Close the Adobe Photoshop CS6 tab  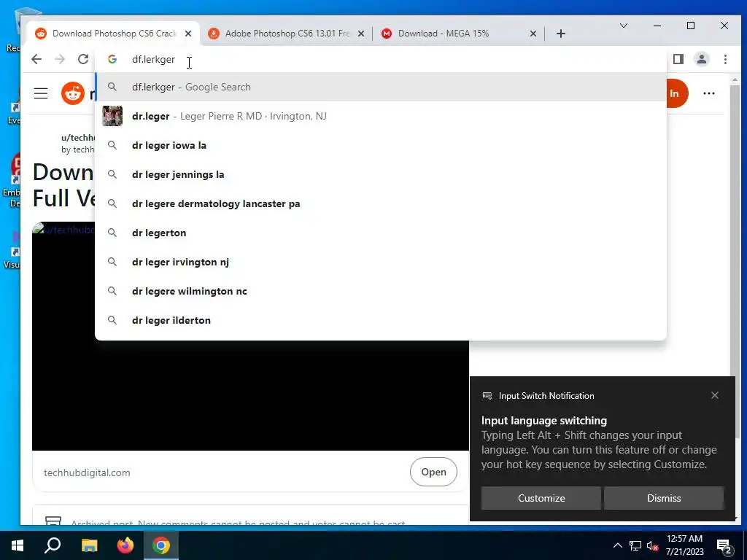click(361, 34)
